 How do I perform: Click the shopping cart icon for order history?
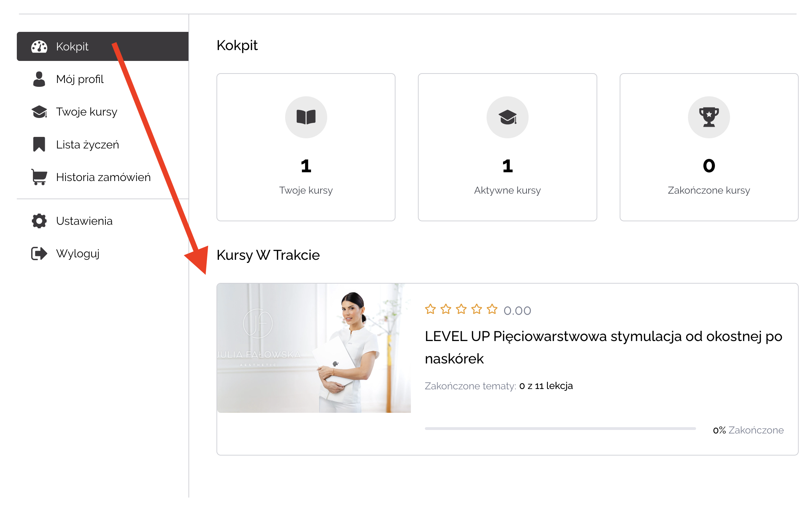pyautogui.click(x=39, y=177)
